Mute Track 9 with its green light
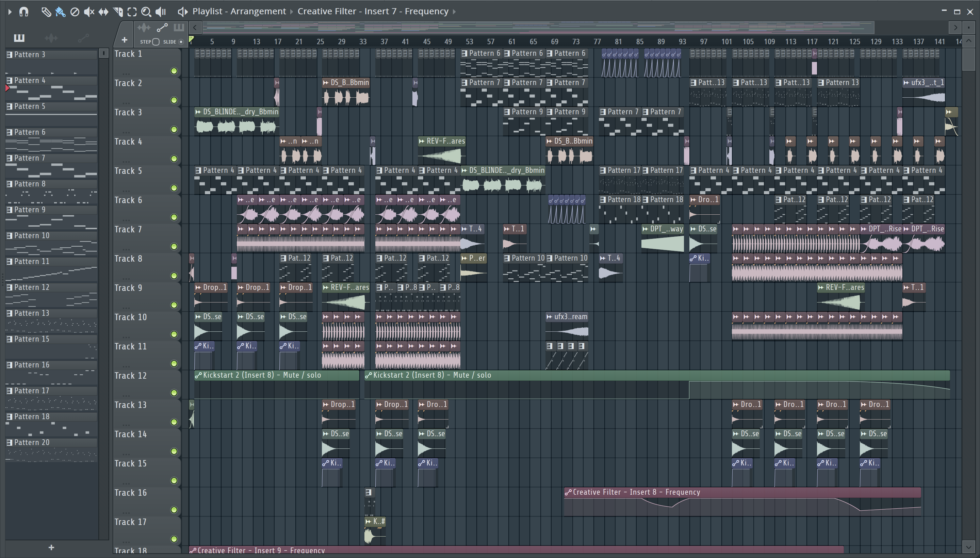 pyautogui.click(x=174, y=305)
